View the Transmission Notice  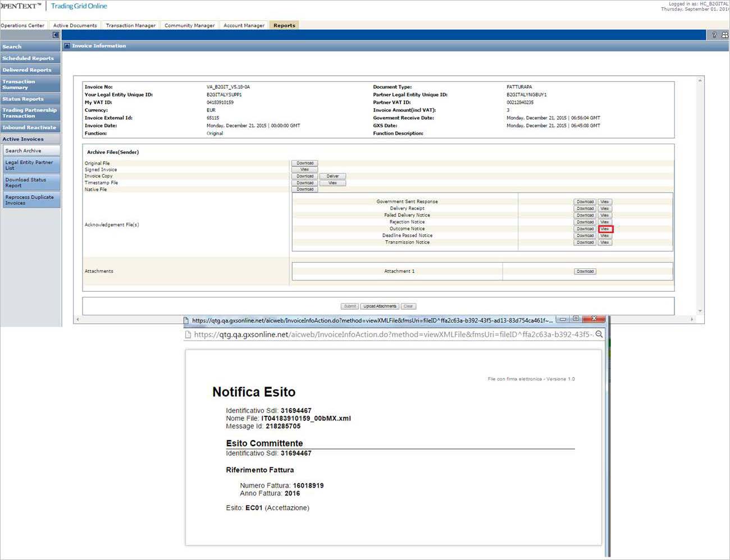pos(605,242)
